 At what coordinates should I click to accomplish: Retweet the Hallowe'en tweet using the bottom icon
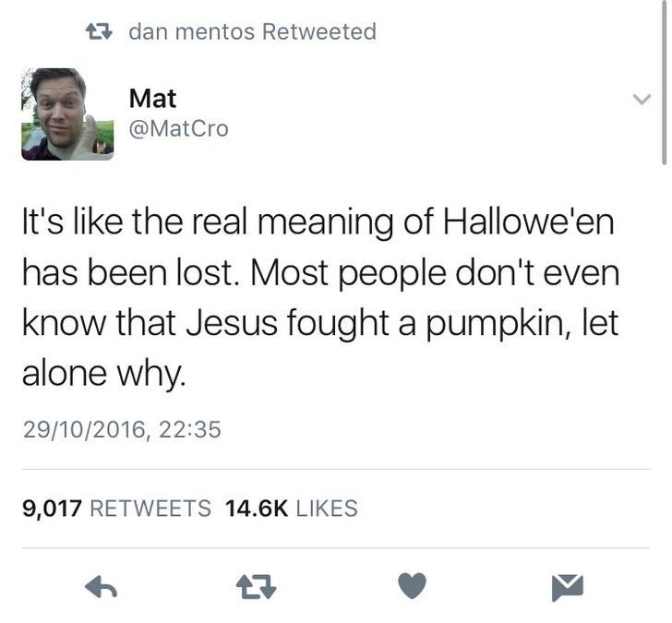click(257, 586)
